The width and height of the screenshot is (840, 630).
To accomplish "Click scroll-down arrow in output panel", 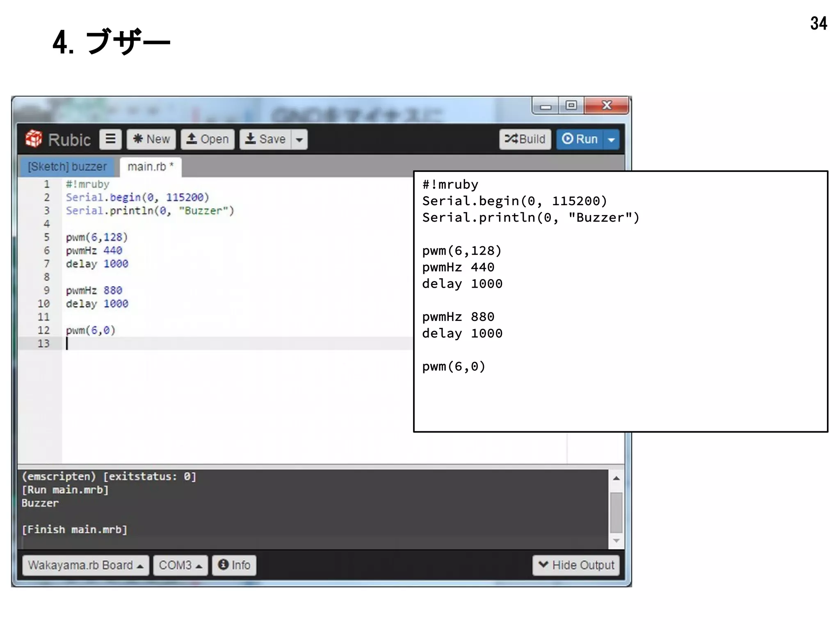I will tap(616, 541).
